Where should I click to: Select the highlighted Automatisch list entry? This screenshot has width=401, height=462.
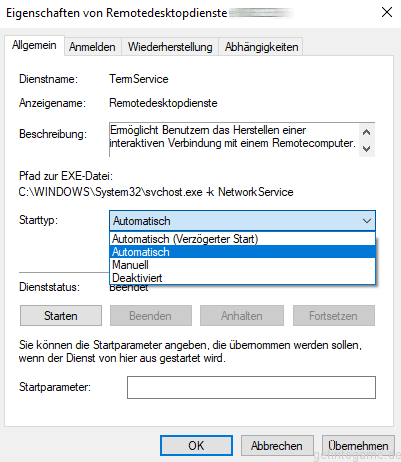click(242, 252)
